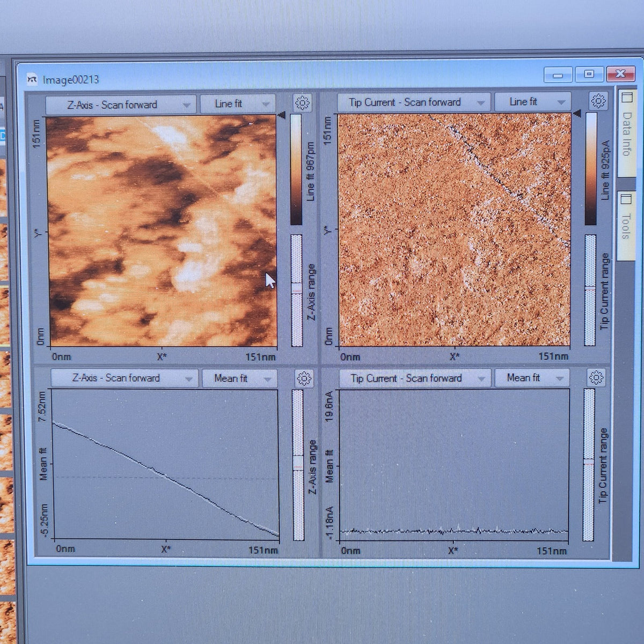Click the Z-Axis mean fit line profile graph

166,464
